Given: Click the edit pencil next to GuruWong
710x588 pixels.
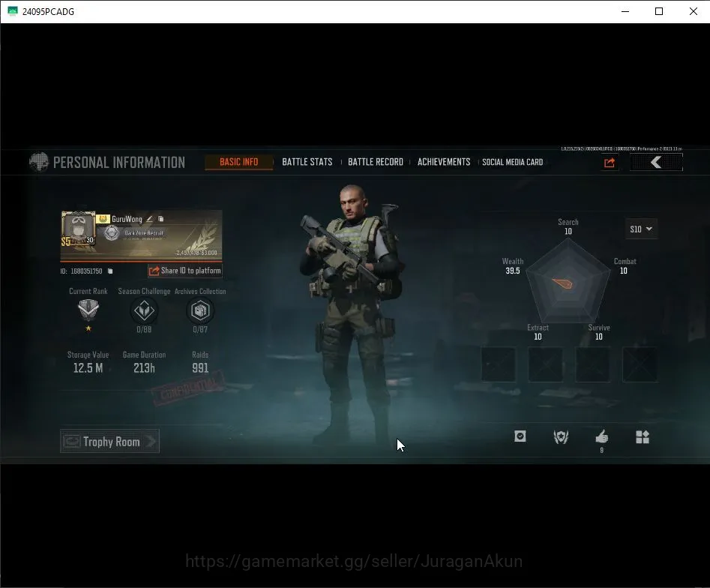Looking at the screenshot, I should (149, 219).
